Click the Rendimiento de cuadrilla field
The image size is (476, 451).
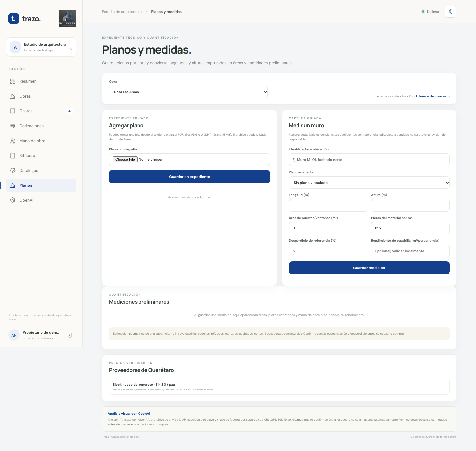click(x=410, y=251)
